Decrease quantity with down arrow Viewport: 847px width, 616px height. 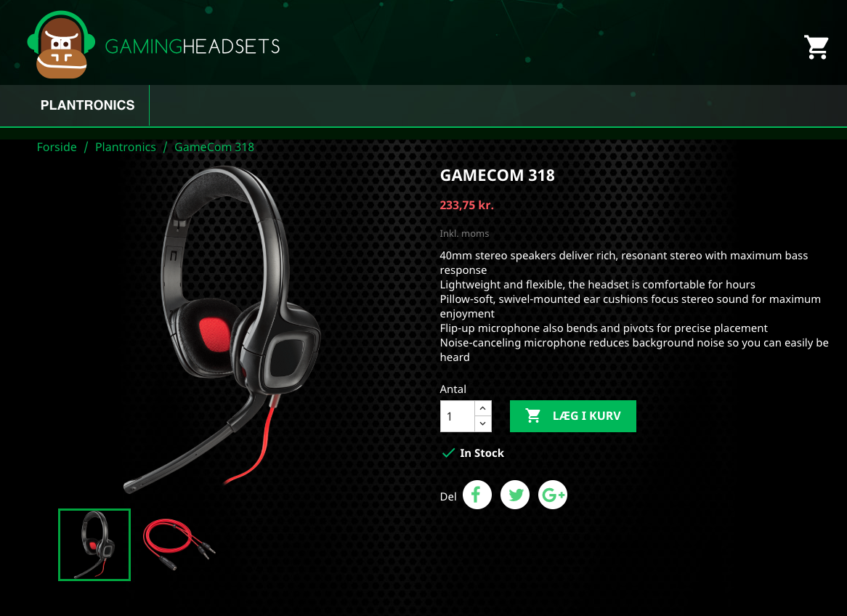483,423
